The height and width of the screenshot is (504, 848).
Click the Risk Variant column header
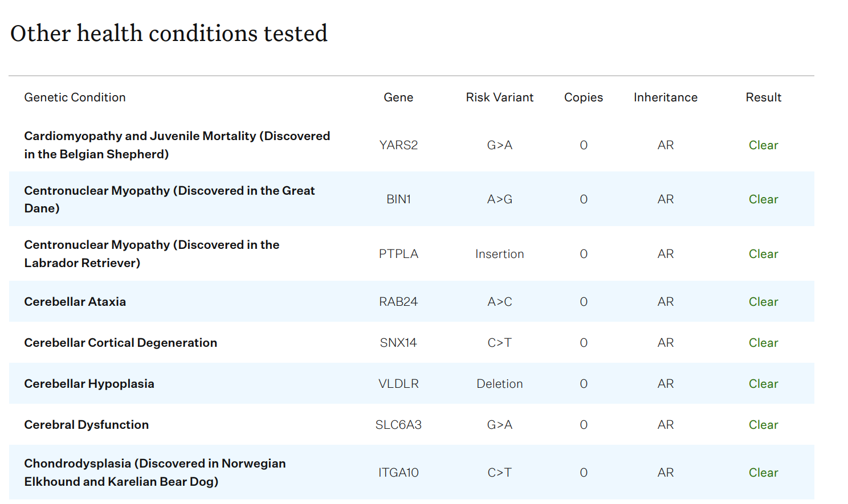(x=500, y=97)
